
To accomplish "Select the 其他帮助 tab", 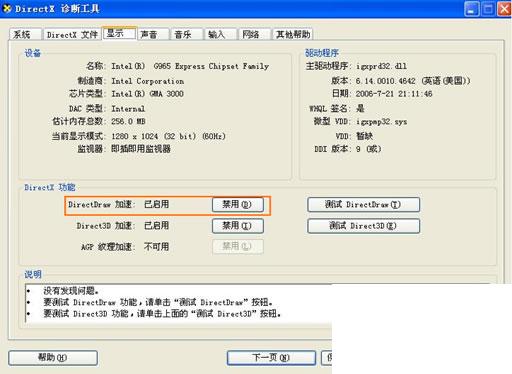I will (x=293, y=35).
